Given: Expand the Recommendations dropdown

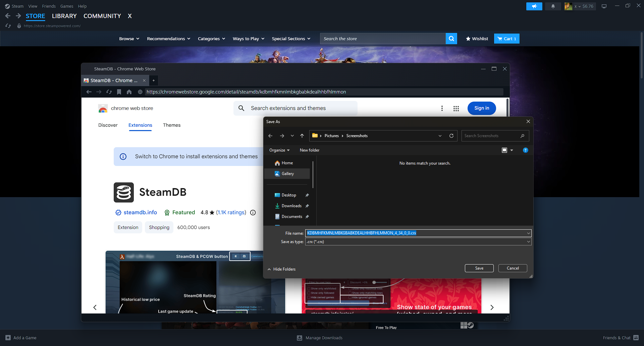Looking at the screenshot, I should pos(169,39).
